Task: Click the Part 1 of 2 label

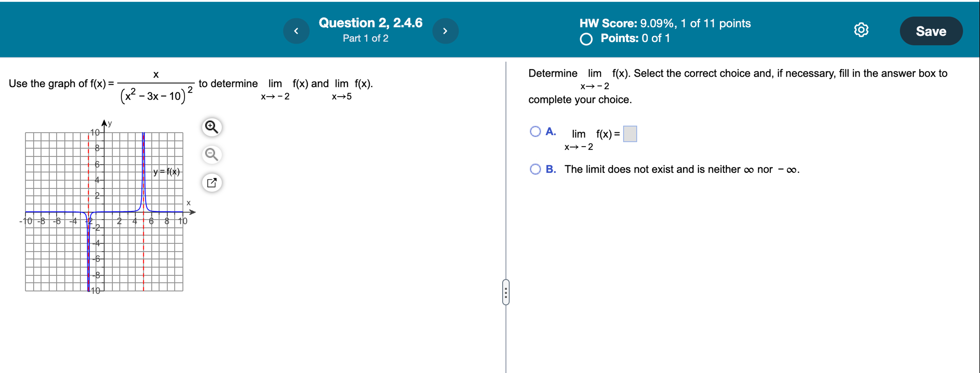Action: pos(365,38)
